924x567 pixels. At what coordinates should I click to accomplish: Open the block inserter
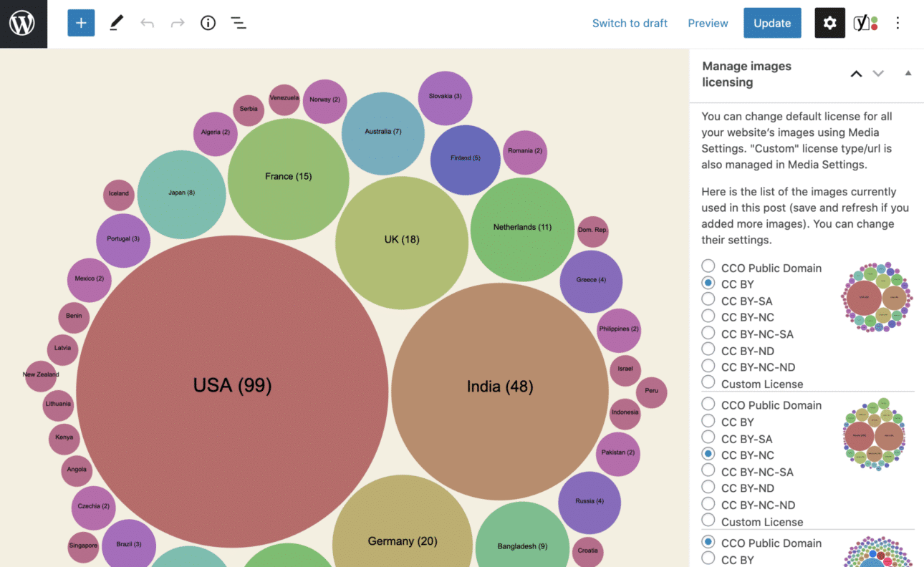(80, 22)
